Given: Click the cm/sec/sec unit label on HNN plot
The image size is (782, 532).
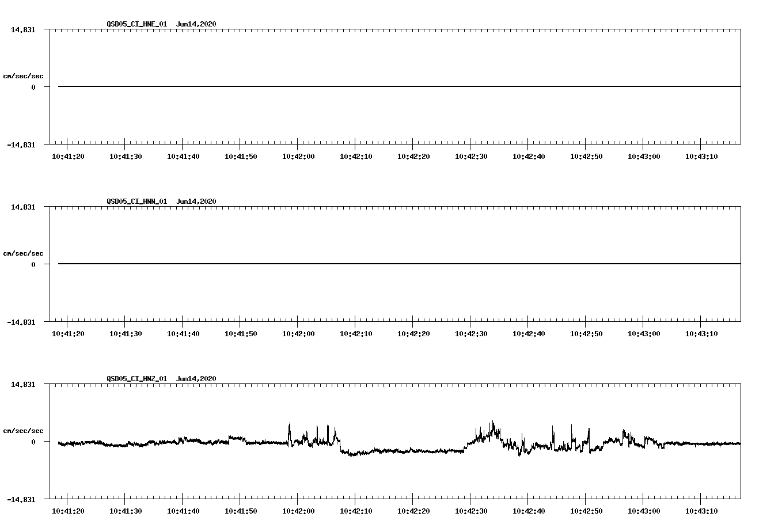Looking at the screenshot, I should tap(23, 253).
